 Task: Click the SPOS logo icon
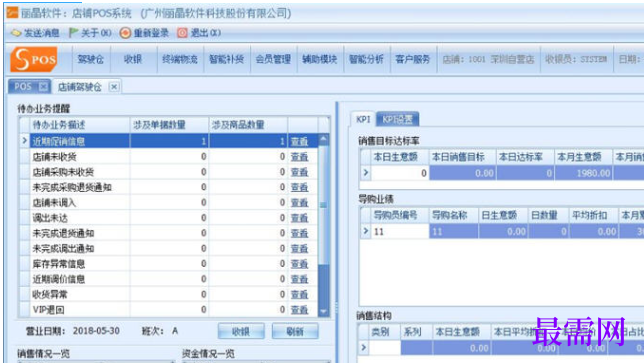coord(34,59)
